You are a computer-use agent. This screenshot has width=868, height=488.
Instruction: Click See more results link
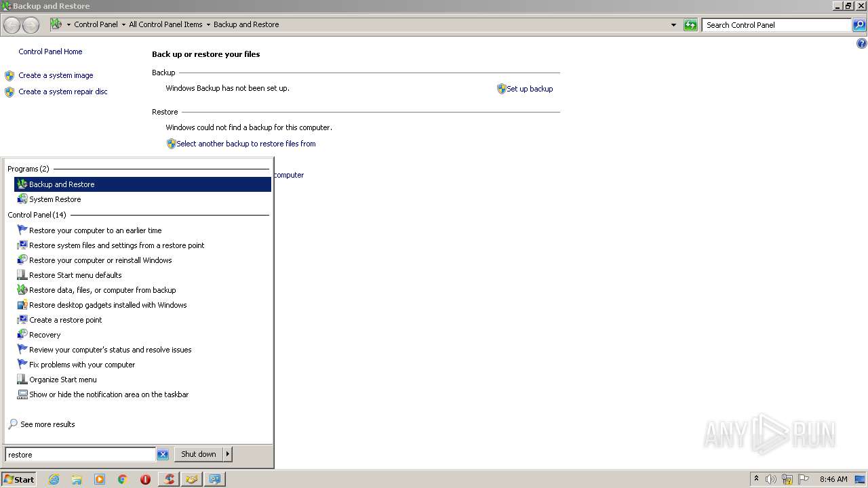tap(47, 424)
